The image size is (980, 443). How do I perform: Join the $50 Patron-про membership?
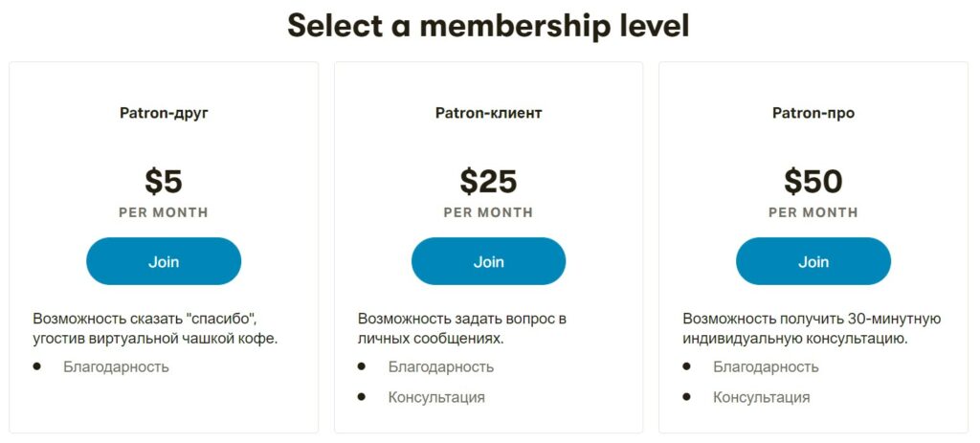(x=813, y=261)
